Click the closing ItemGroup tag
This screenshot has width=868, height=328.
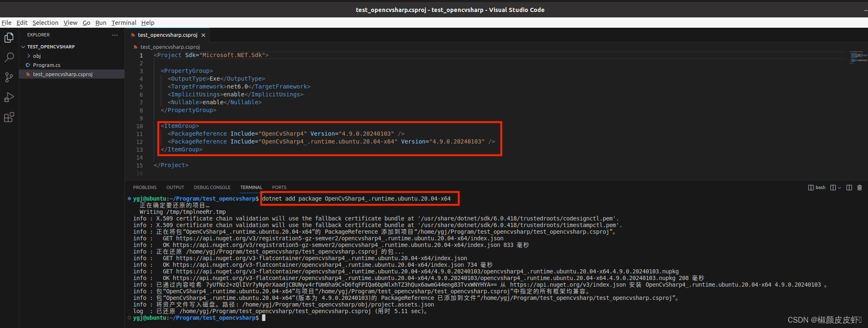coord(181,149)
